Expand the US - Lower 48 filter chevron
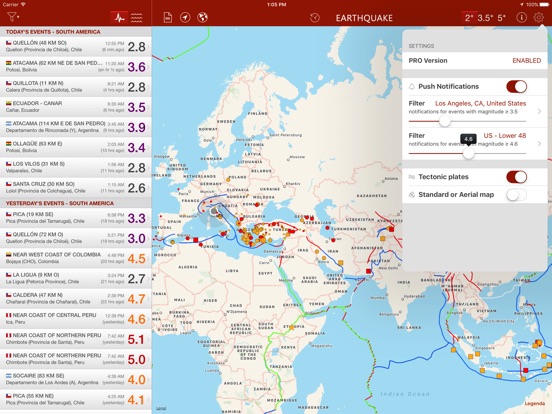The width and height of the screenshot is (552, 414). [539, 144]
